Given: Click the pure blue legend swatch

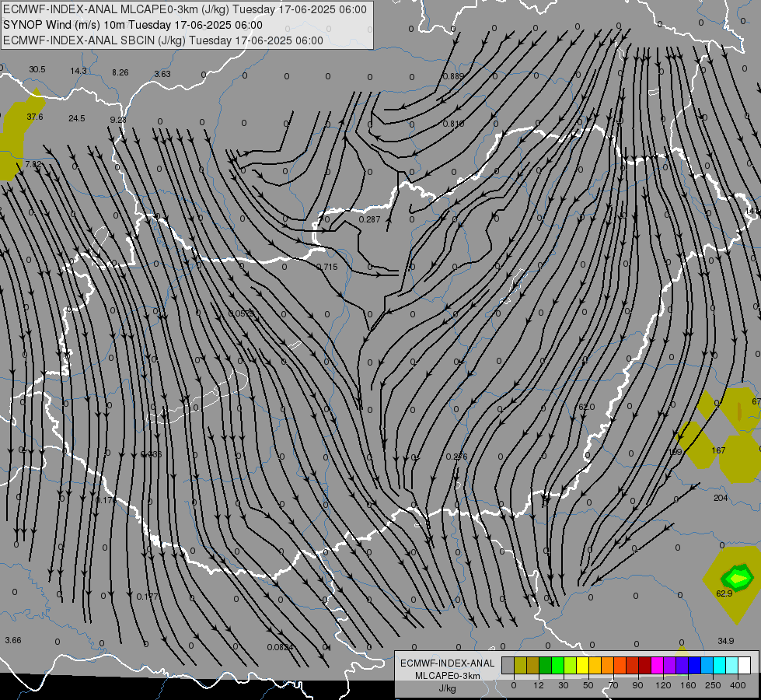Looking at the screenshot, I should [x=694, y=665].
